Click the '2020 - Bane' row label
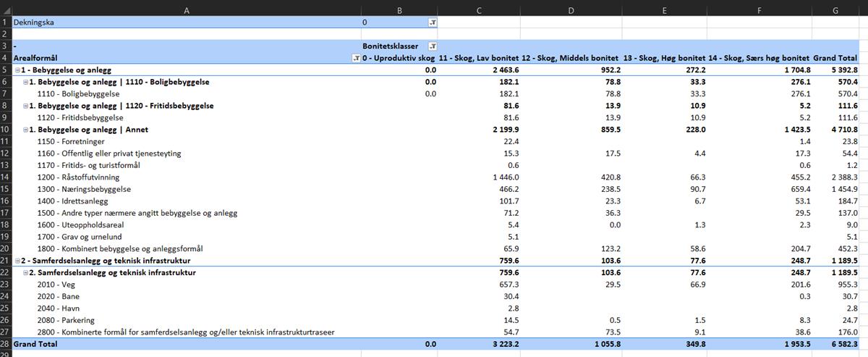The image size is (868, 357). 59,296
